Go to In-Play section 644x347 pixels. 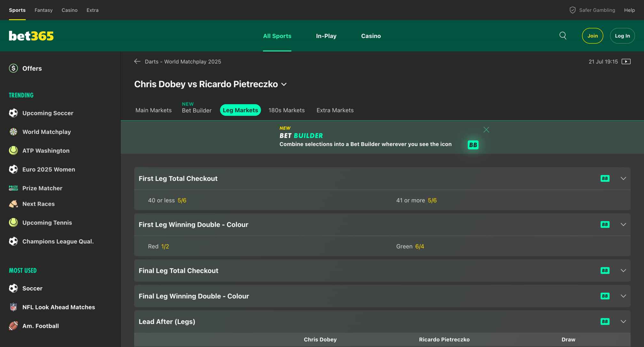coord(326,36)
